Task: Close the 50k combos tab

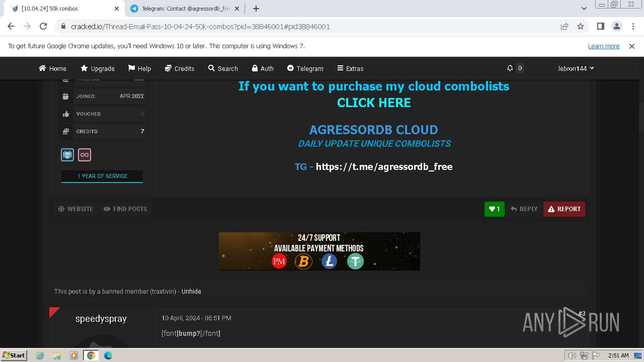Action: (x=116, y=9)
